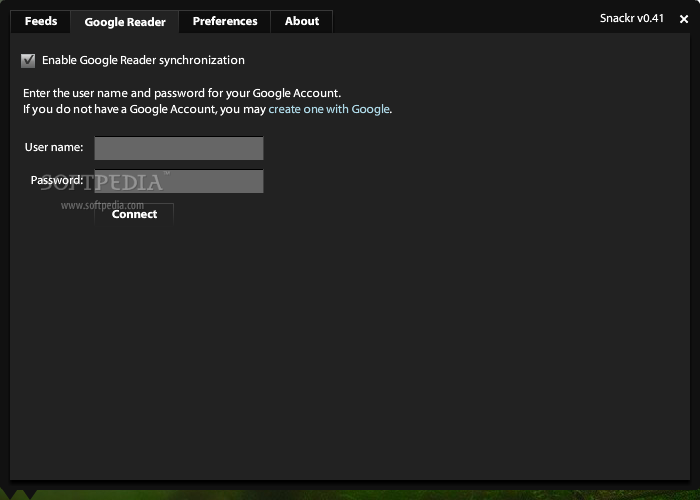Open the Preferences tab

click(x=225, y=21)
